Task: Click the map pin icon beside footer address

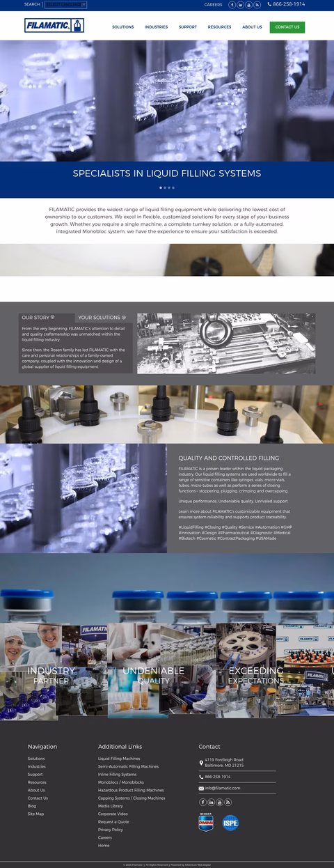Action: (201, 763)
